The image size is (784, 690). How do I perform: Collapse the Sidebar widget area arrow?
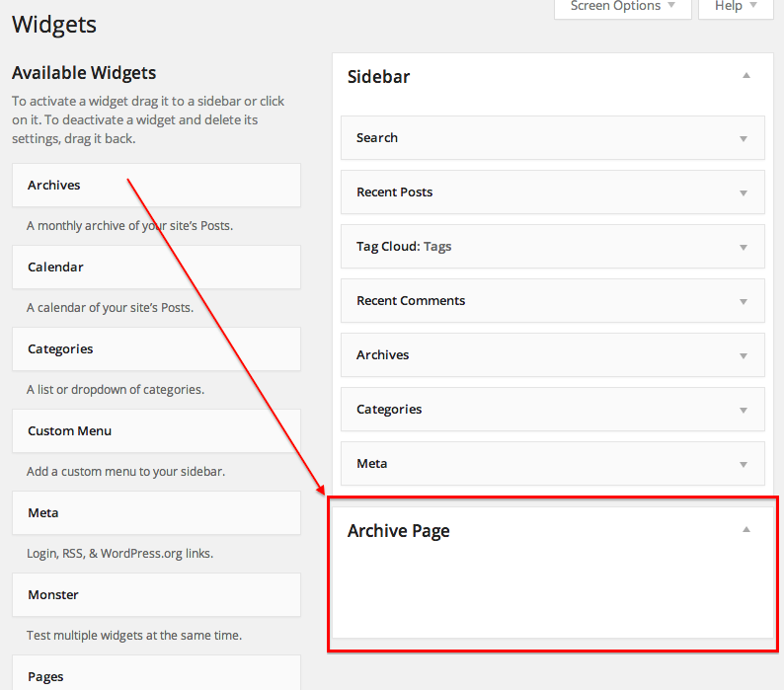[746, 75]
